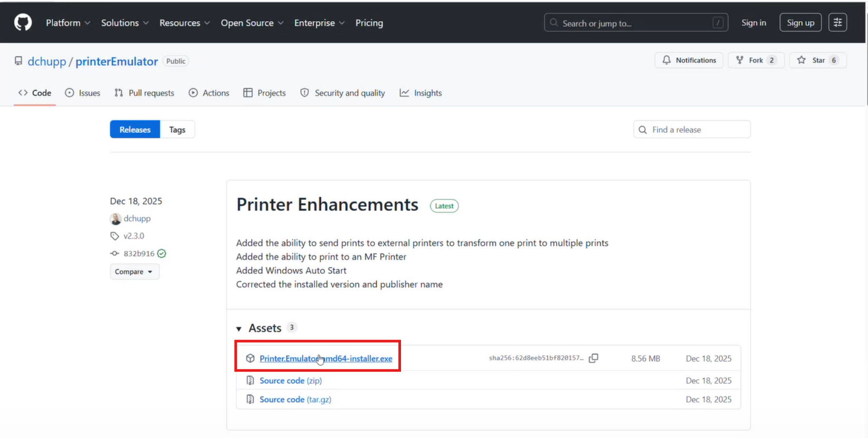This screenshot has width=868, height=438.
Task: Open the Security and quality tab
Action: tap(342, 93)
